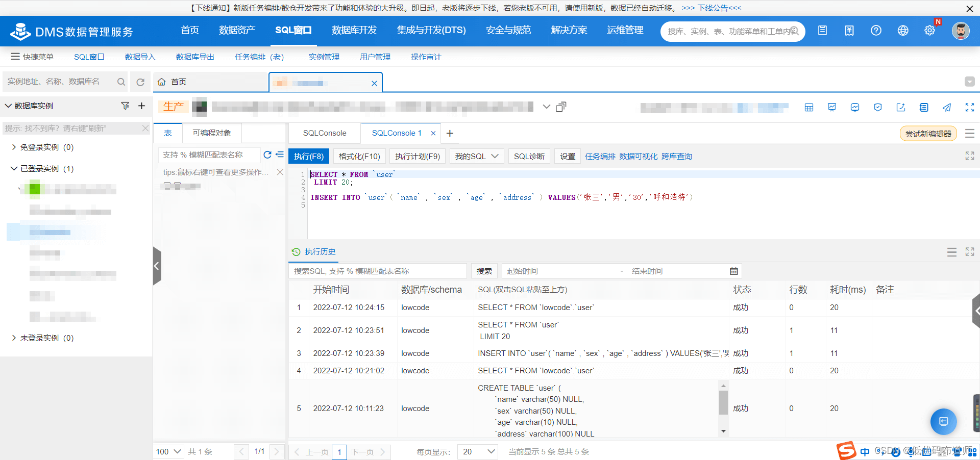Open the shield security icon in database toolbar
The width and height of the screenshot is (980, 460).
[x=878, y=107]
